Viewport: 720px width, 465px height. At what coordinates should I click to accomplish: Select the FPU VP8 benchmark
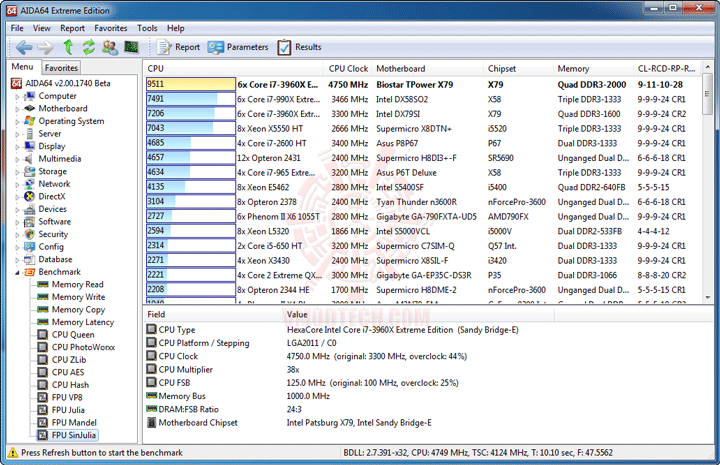67,398
